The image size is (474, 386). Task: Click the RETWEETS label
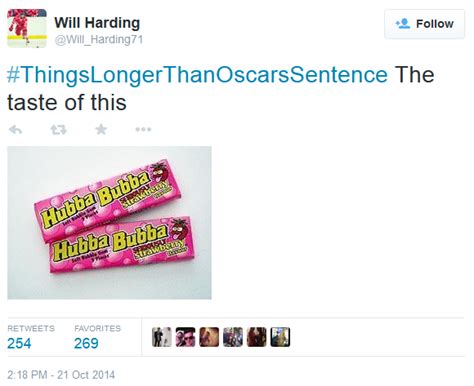coord(31,328)
